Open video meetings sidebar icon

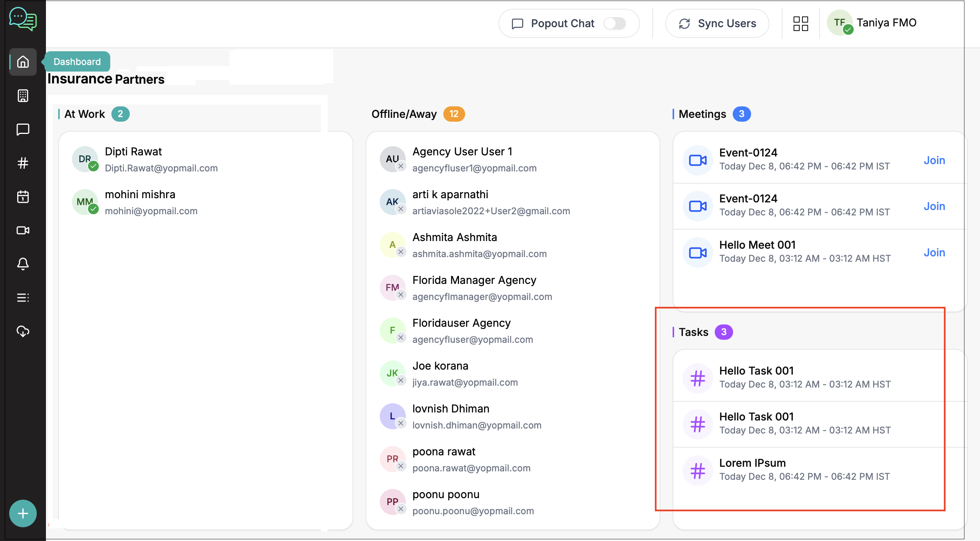(x=23, y=230)
